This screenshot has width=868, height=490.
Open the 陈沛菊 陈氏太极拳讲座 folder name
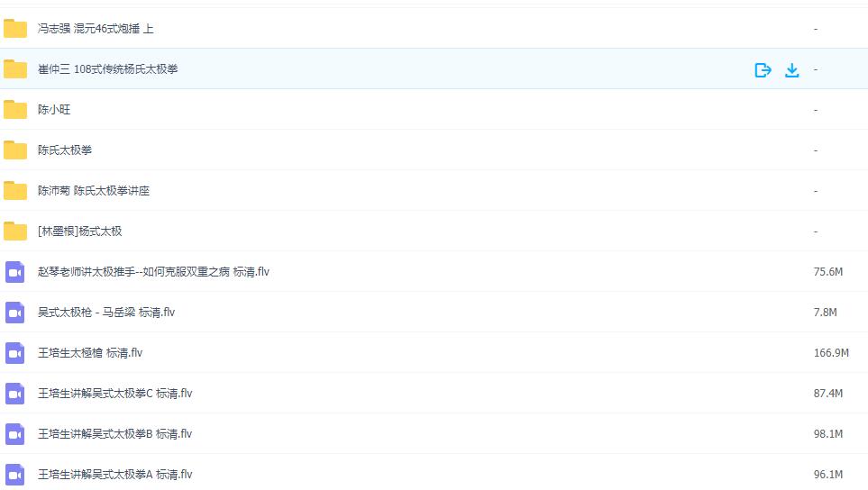coord(93,191)
